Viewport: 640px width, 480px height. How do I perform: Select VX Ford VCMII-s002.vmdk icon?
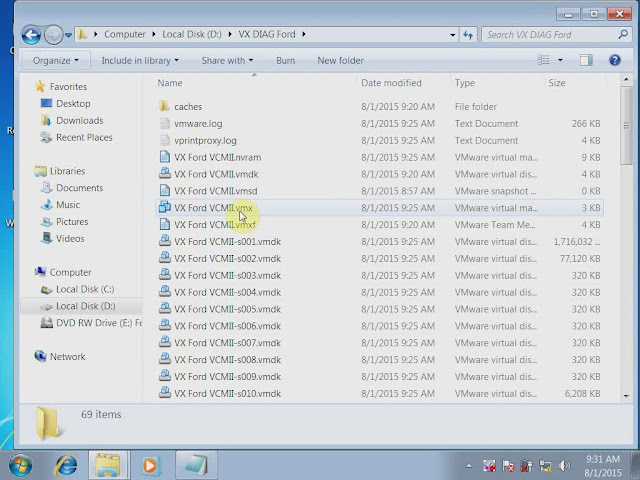pyautogui.click(x=164, y=258)
